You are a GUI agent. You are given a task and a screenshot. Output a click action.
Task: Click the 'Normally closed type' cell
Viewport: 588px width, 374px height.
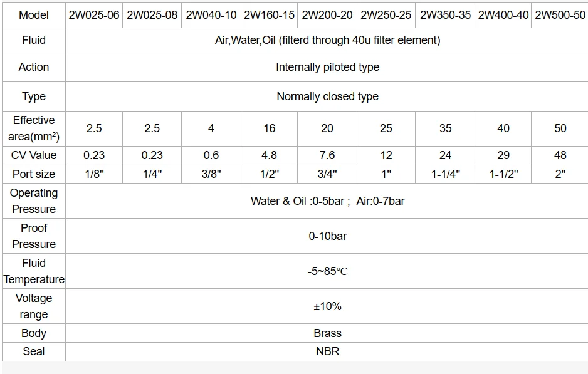pos(327,96)
